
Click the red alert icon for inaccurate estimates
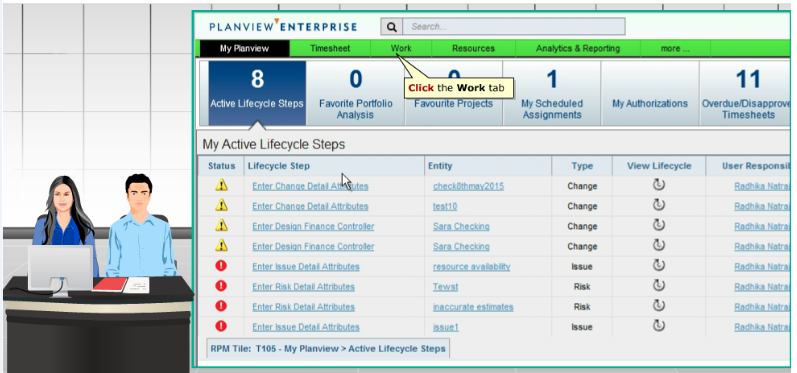click(x=221, y=306)
